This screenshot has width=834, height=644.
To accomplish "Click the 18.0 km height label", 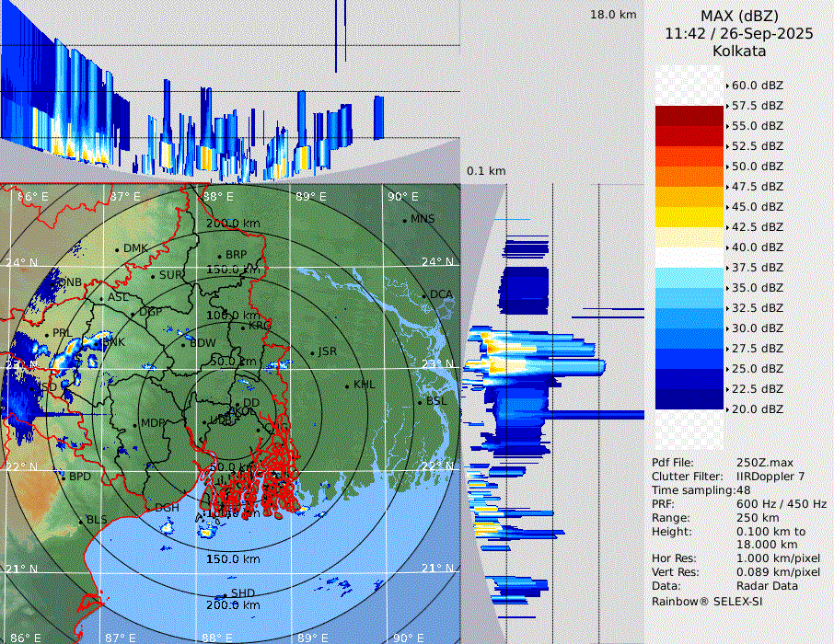I will (x=613, y=15).
